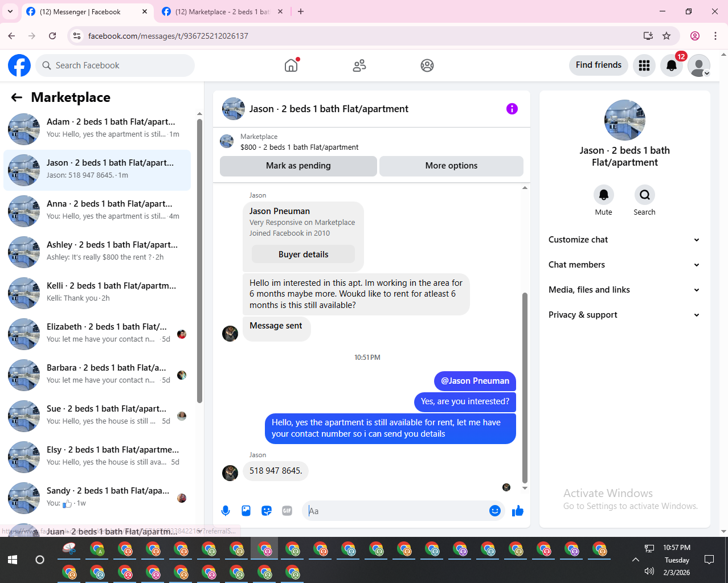
Task: Click the conversation list scrollbar
Action: [199, 261]
